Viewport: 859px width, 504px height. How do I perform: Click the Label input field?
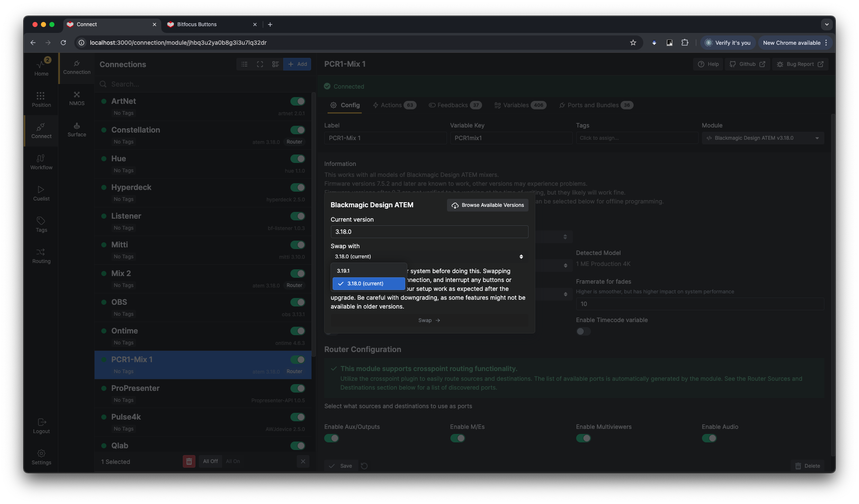[385, 138]
